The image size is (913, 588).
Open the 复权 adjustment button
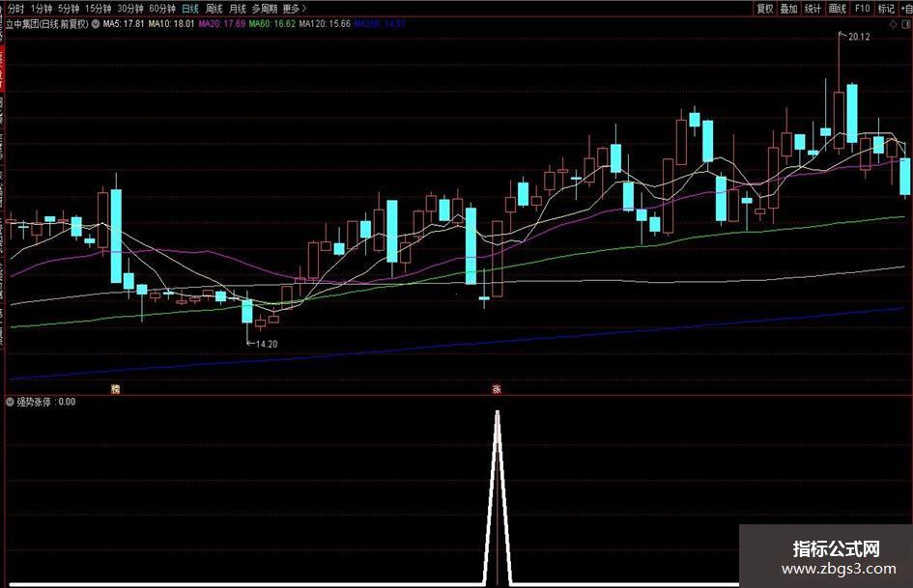764,8
